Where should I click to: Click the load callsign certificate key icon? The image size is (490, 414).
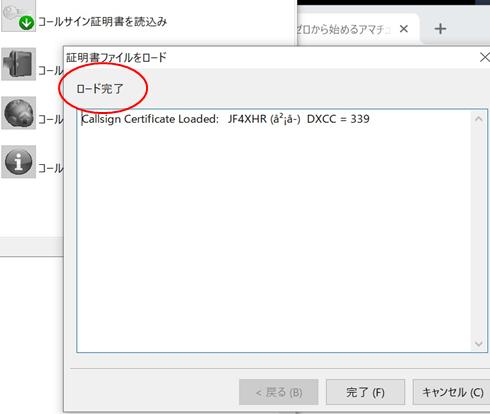coord(18,16)
